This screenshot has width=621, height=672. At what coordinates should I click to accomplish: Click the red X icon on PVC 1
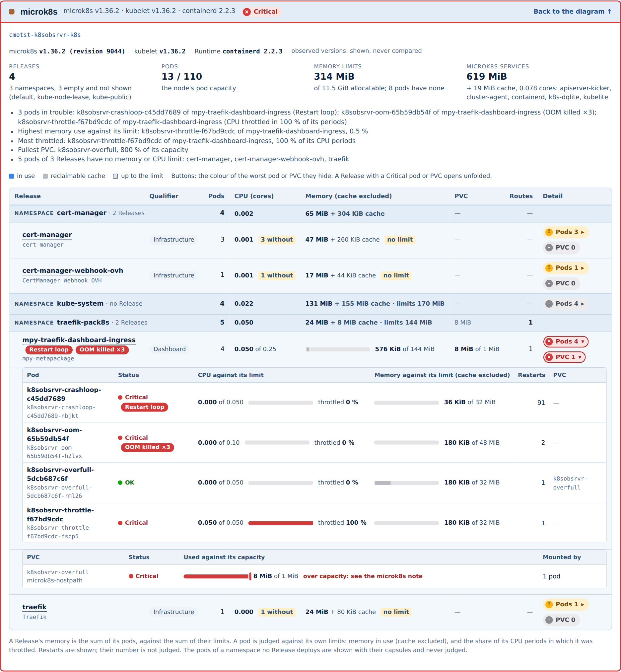tap(549, 357)
